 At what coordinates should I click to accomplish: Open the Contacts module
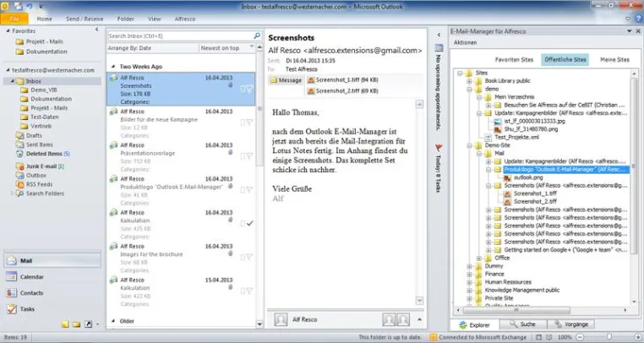coord(52,293)
